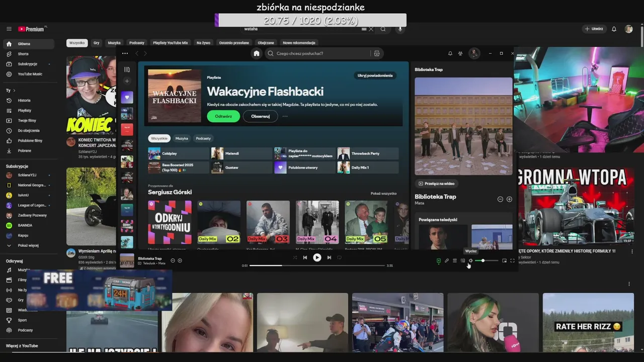Open Spotify profile avatar menu
644x362 pixels.
point(474,53)
